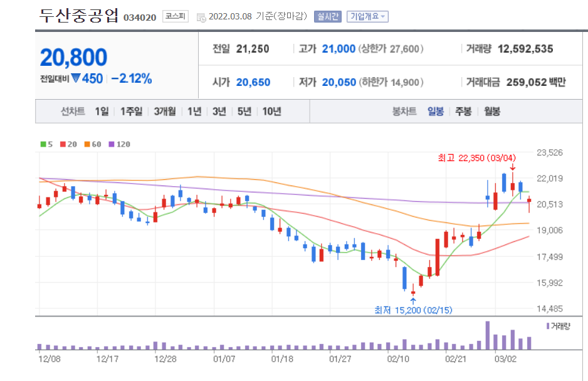The height and width of the screenshot is (381, 588).
Task: Click the 실시간 button
Action: click(328, 16)
